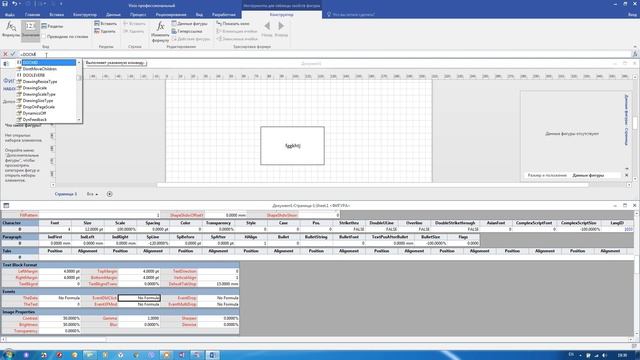Collapse the Paragraph section header
The image size is (640, 360).
pos(20,237)
